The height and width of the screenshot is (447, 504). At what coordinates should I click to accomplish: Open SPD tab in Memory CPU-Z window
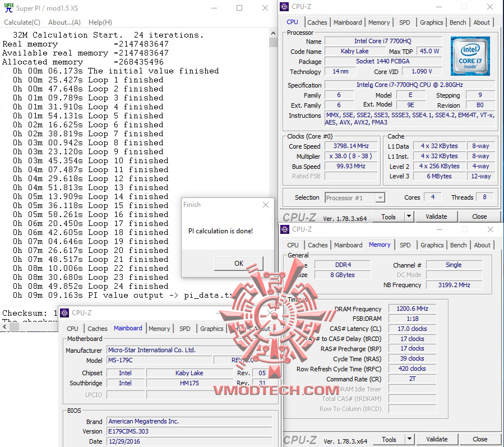(x=405, y=245)
